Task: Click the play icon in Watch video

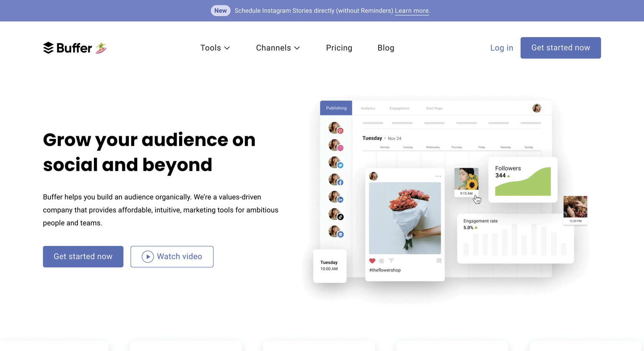Action: click(148, 257)
